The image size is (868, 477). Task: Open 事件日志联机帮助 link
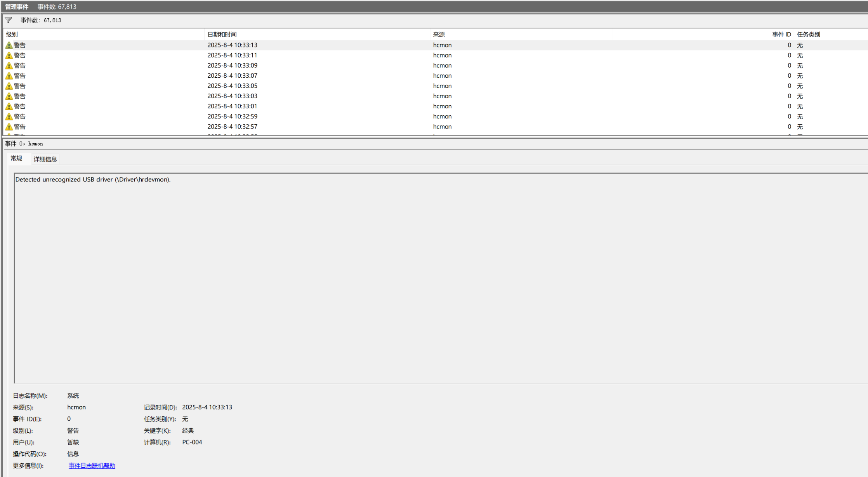pyautogui.click(x=92, y=466)
